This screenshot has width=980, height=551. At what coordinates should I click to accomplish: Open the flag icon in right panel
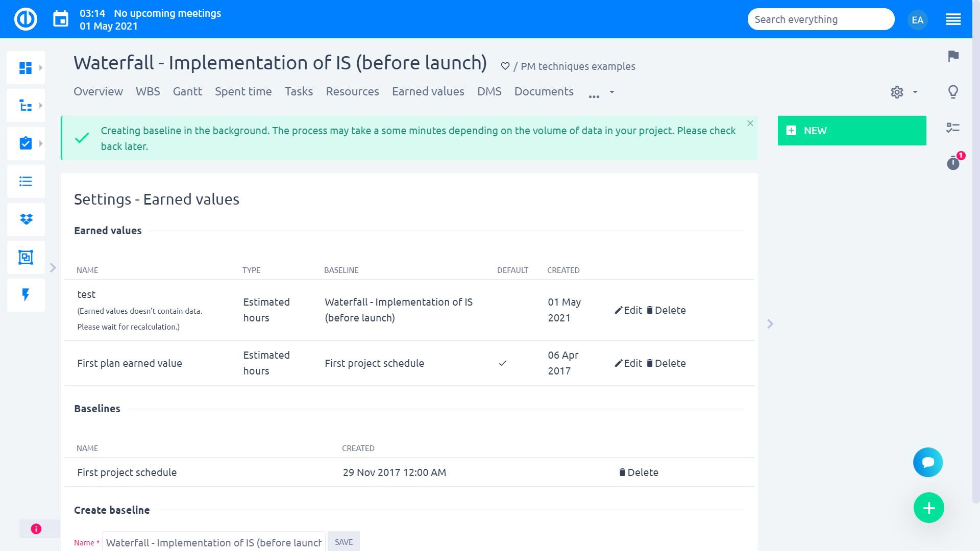coord(953,56)
